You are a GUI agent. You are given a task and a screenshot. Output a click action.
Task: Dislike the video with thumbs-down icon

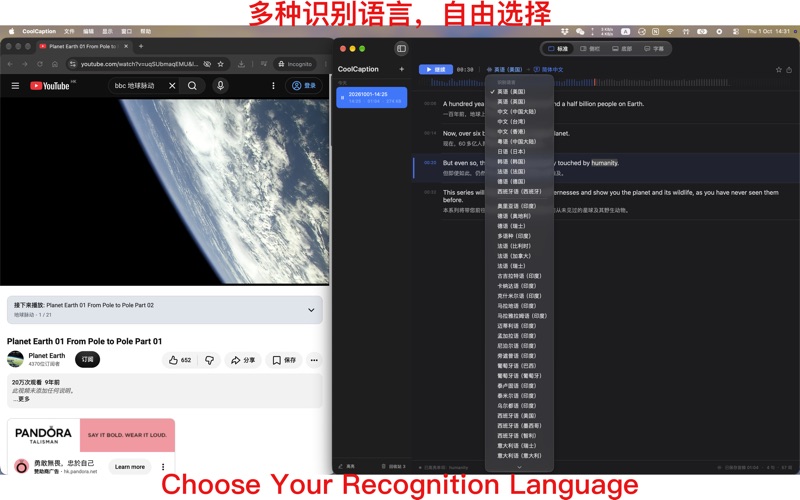point(209,360)
